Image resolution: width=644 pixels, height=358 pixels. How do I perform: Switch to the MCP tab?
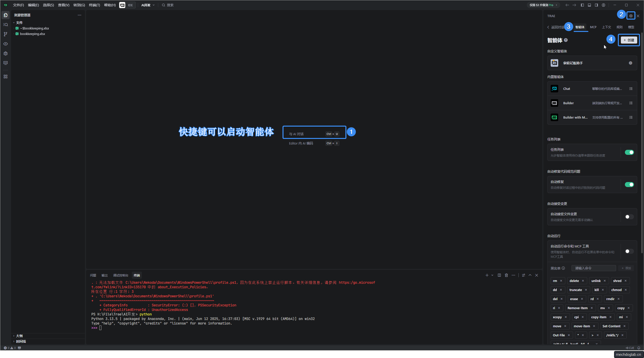pyautogui.click(x=593, y=27)
